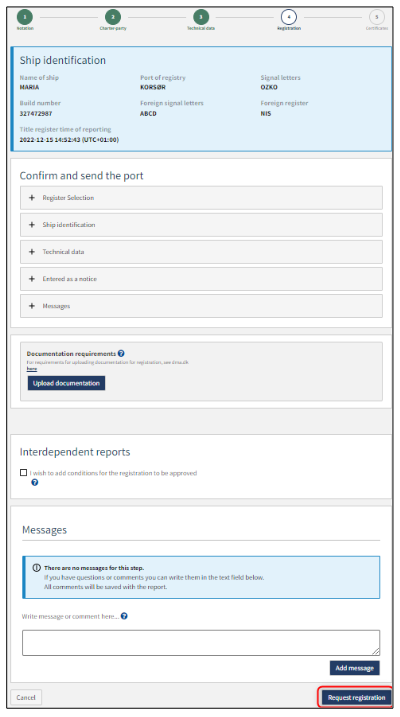Click the Upload documentation button
Viewport: 400px width, 717px height.
66,383
